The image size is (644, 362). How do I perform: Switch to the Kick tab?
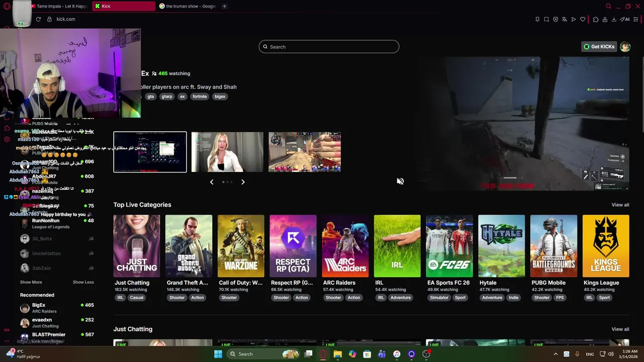124,6
